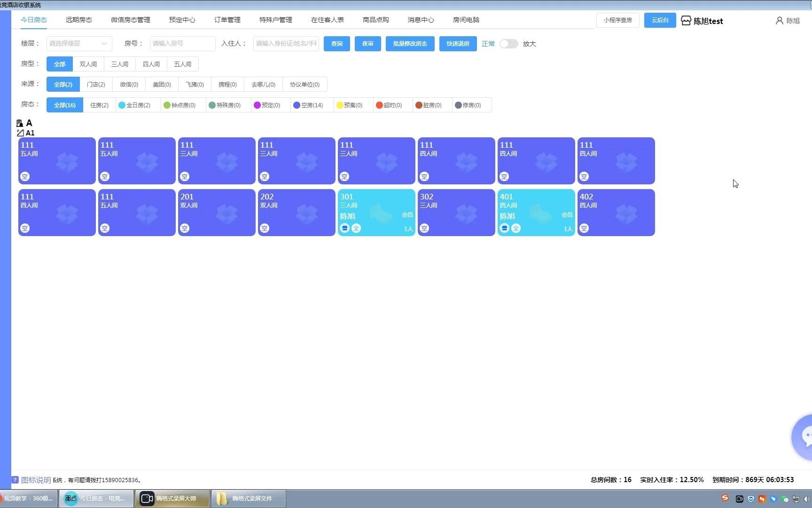Filter source by 去哪儿(0)

tap(264, 85)
